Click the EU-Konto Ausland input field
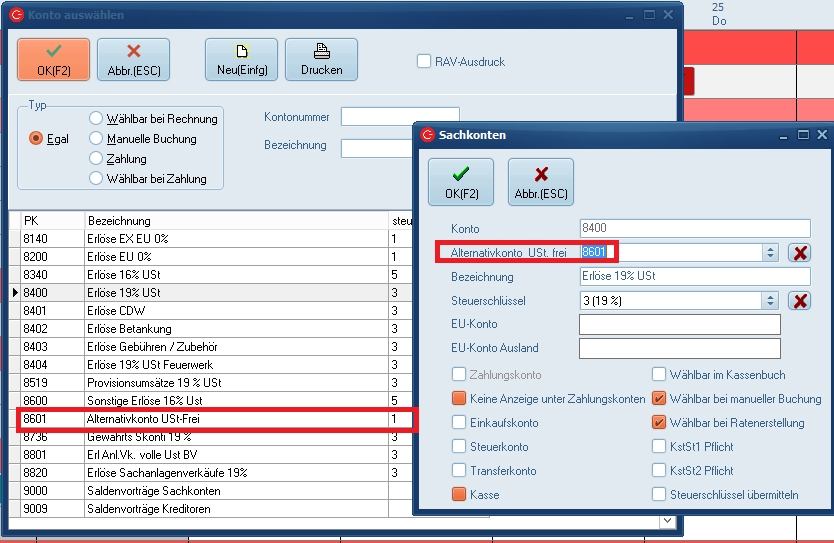Screen dimensions: 834x543 click(x=679, y=348)
